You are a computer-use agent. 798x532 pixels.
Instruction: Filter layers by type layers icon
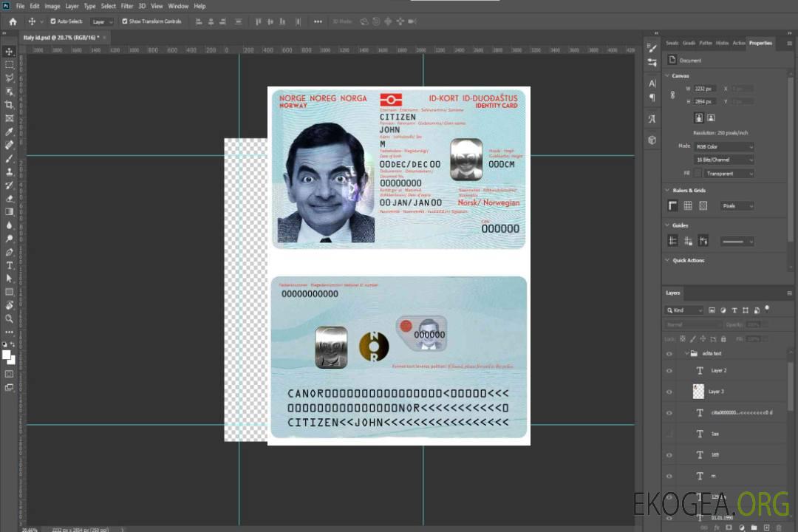(734, 310)
